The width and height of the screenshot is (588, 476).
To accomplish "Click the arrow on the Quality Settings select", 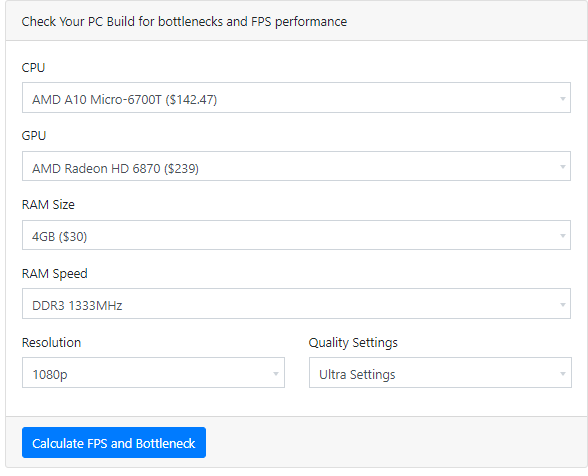I will click(562, 374).
